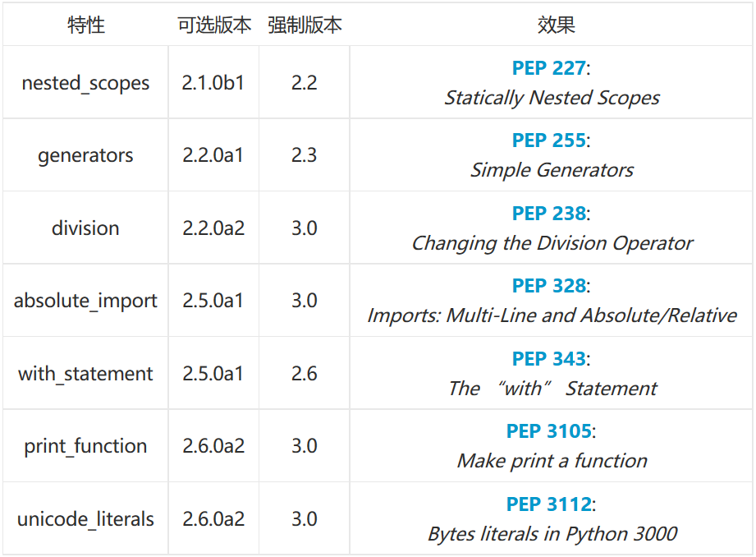This screenshot has height=557, width=756.
Task: Select the 2.1.0b1 version cell
Action: (213, 82)
